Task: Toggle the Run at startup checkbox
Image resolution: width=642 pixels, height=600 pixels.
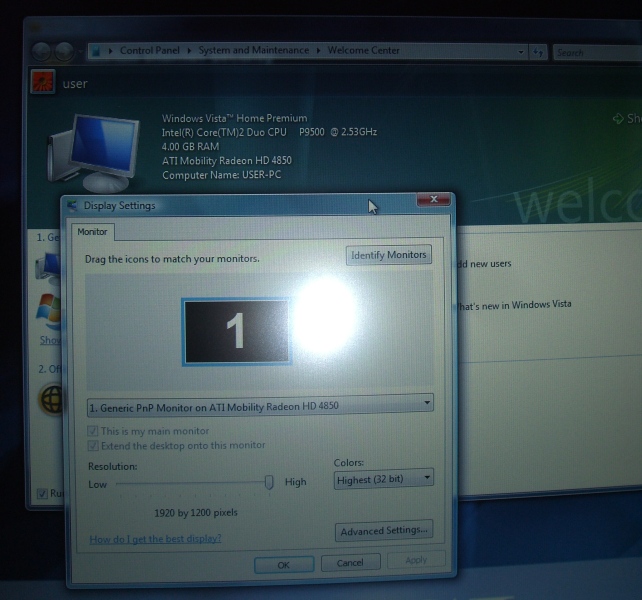Action: (x=42, y=494)
